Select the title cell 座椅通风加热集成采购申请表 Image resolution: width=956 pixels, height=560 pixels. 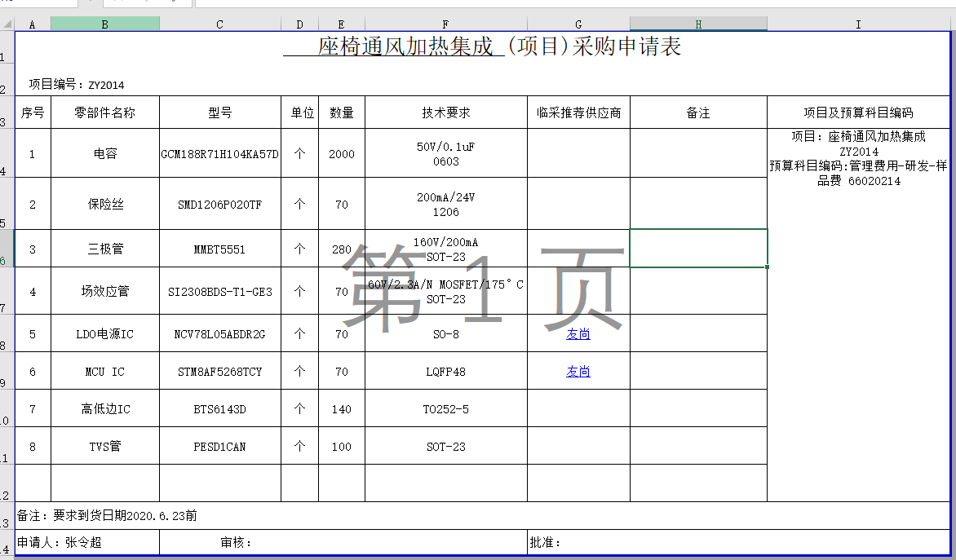[x=482, y=47]
